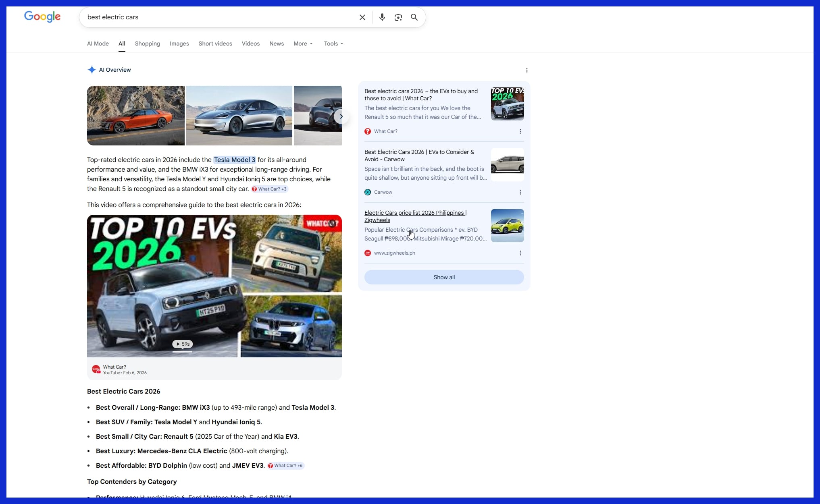Open the Tools dropdown
The image size is (820, 504).
point(333,44)
